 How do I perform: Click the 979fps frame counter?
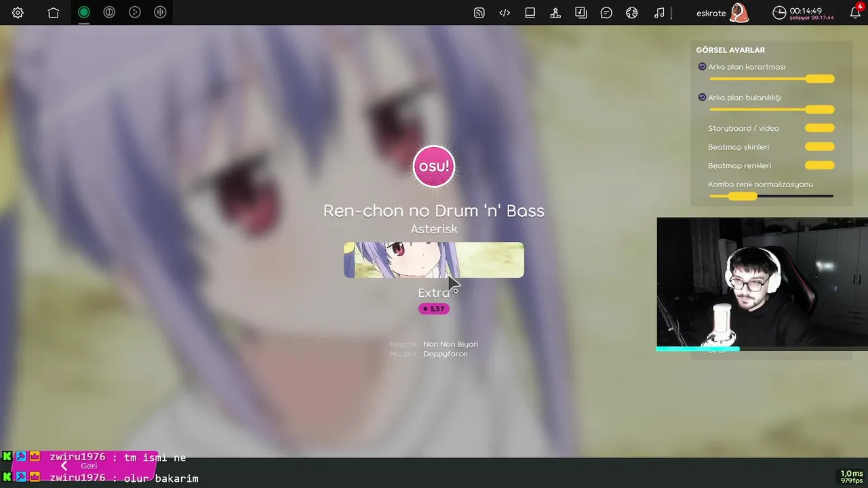(x=852, y=481)
